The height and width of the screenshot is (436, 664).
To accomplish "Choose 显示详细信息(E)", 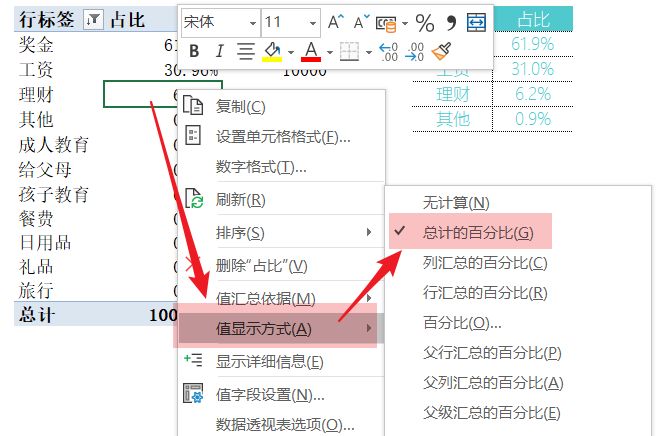I will (270, 362).
